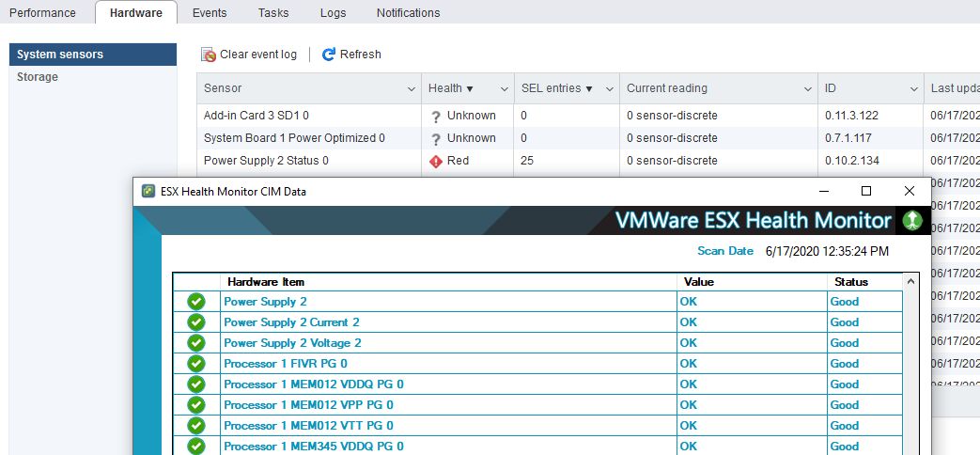Close the ESX Health Monitor CIM Data window
The height and width of the screenshot is (455, 980).
[x=910, y=191]
